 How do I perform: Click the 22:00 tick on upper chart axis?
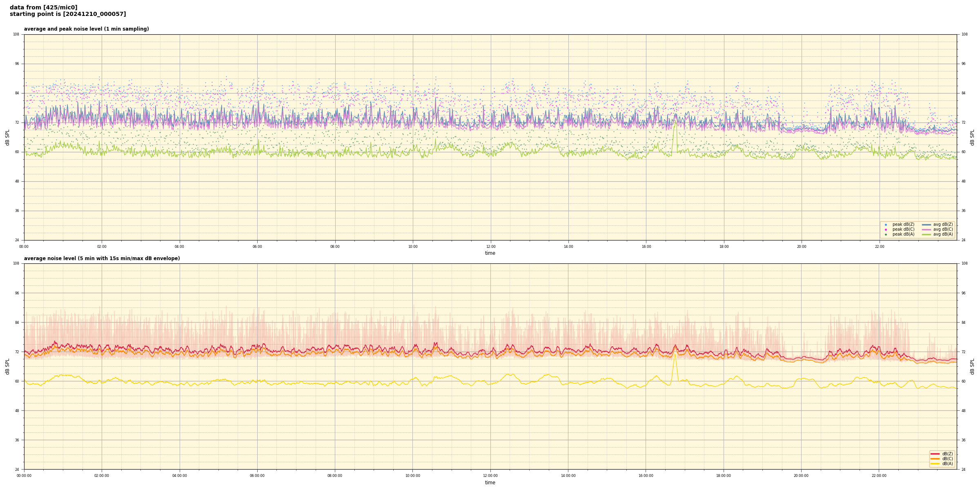[x=879, y=247]
